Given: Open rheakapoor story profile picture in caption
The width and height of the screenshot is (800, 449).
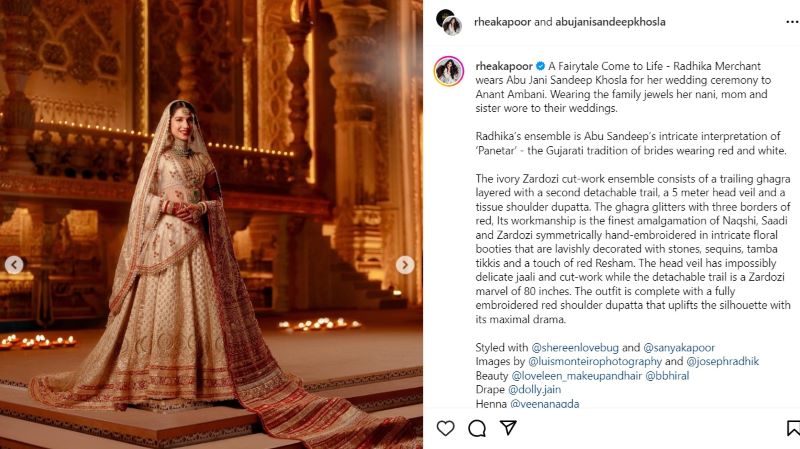Looking at the screenshot, I should coord(448,71).
